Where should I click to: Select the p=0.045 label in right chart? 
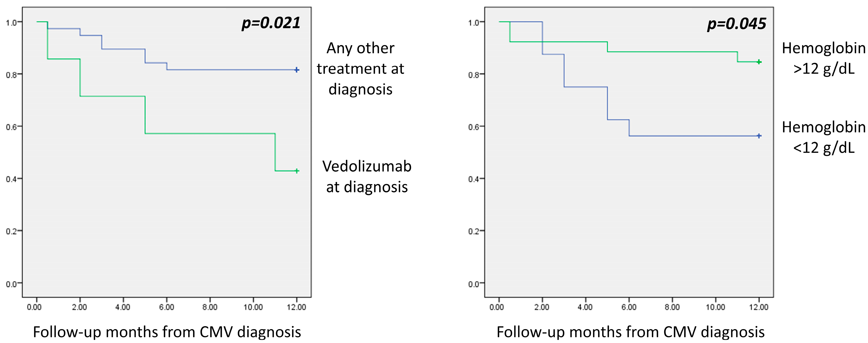[736, 24]
